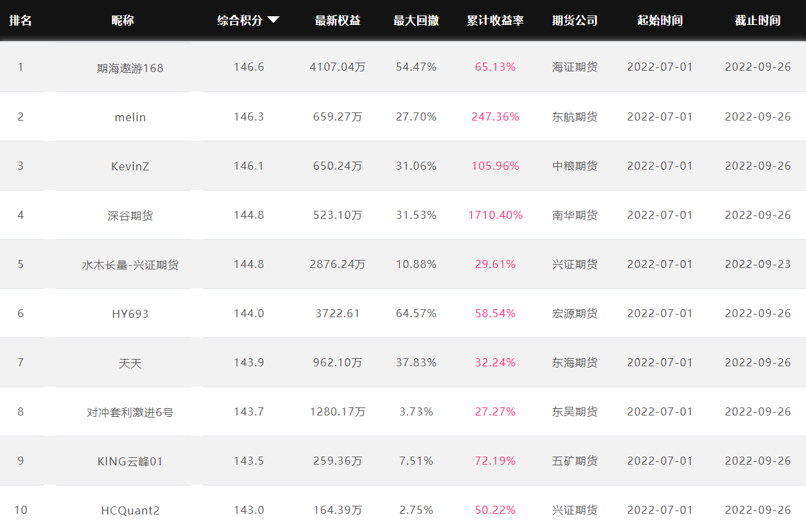Image resolution: width=806 pixels, height=532 pixels.
Task: Click futures company 五矿期货
Action: (575, 461)
